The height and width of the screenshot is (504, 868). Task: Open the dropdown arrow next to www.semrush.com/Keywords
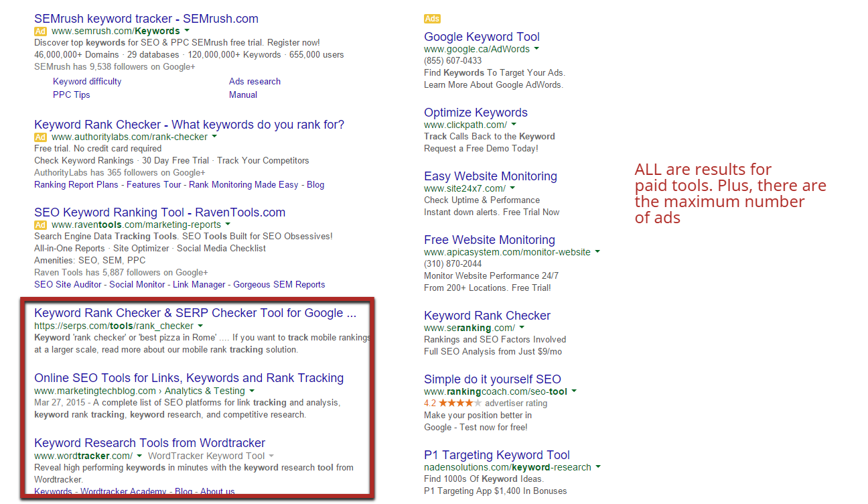[187, 30]
